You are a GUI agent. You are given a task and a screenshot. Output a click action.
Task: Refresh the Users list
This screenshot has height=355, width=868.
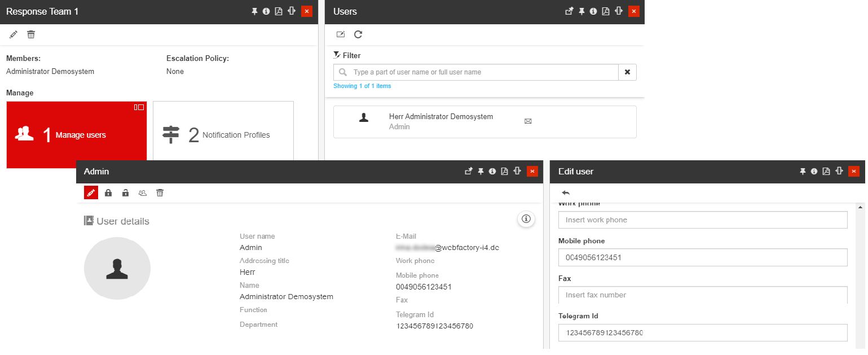pos(358,35)
